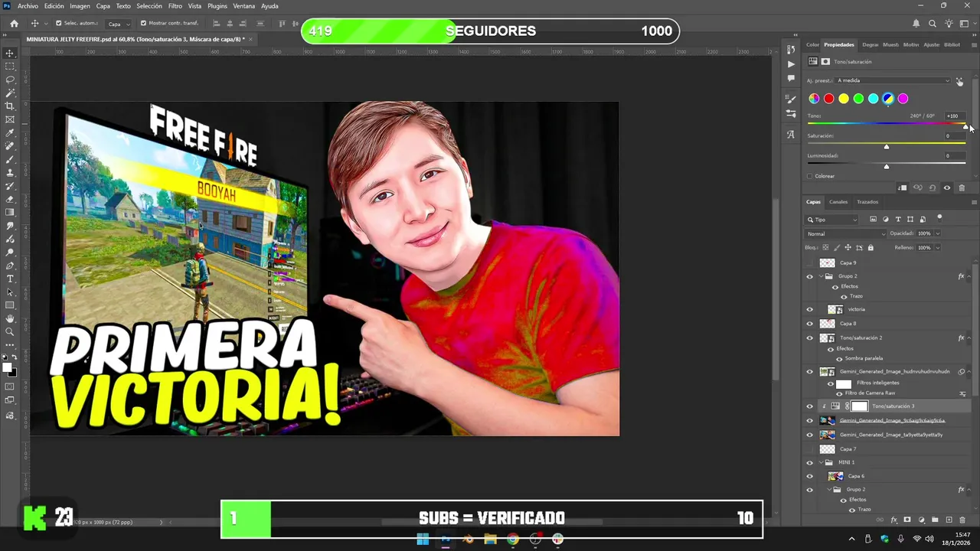Toggle adjustment visibility eye in Properties panel
Viewport: 980px width, 551px height.
[947, 187]
